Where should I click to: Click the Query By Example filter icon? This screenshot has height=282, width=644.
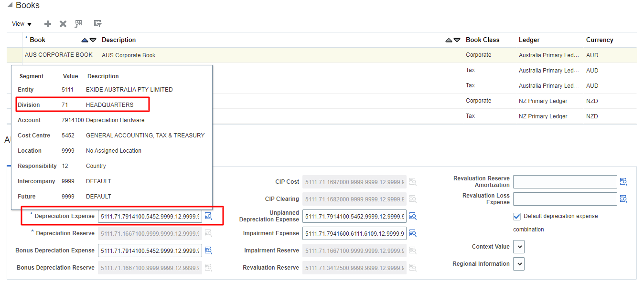pos(97,23)
